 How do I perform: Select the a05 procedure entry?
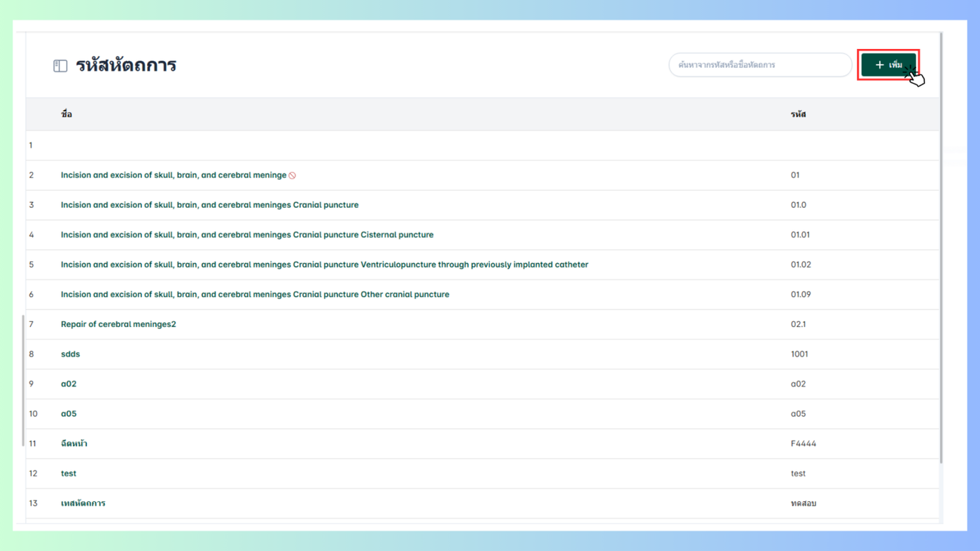69,414
